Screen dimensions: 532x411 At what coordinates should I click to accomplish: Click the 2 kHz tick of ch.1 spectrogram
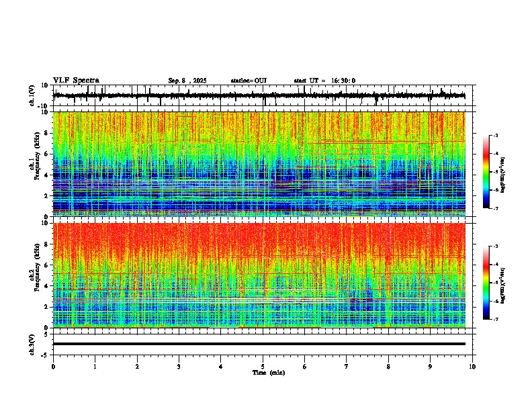click(46, 196)
